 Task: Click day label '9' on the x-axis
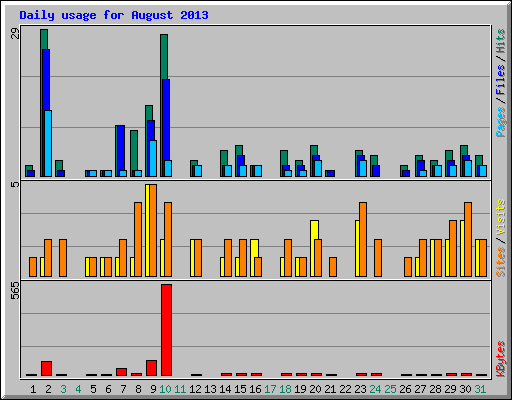(153, 389)
